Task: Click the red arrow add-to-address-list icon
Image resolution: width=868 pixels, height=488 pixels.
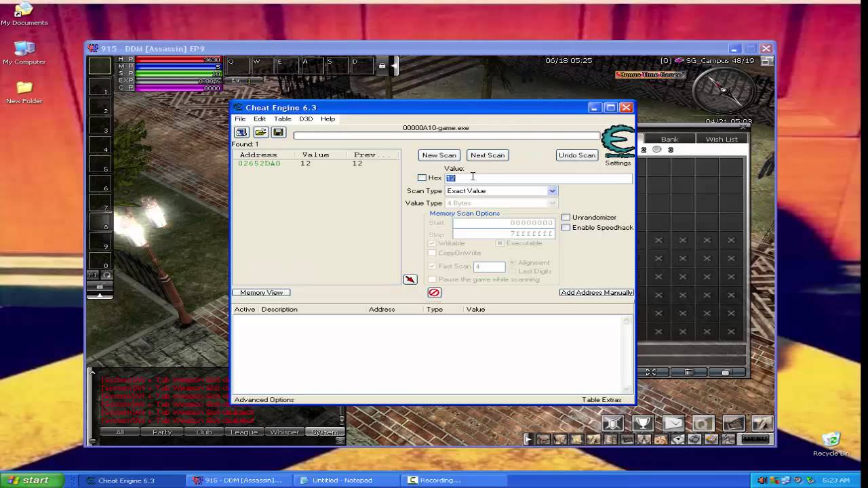Action: 410,279
